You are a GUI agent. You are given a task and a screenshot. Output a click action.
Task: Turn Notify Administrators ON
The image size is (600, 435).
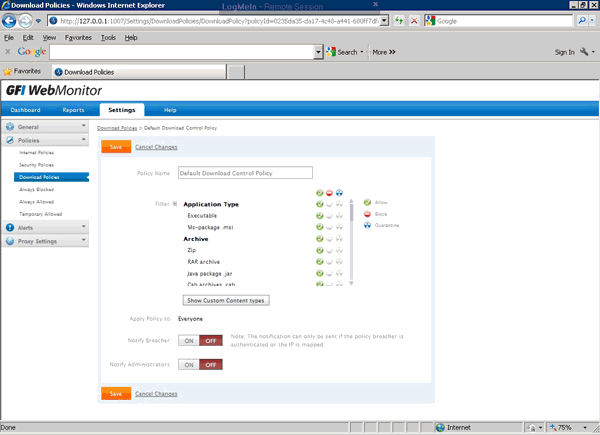[x=189, y=365]
